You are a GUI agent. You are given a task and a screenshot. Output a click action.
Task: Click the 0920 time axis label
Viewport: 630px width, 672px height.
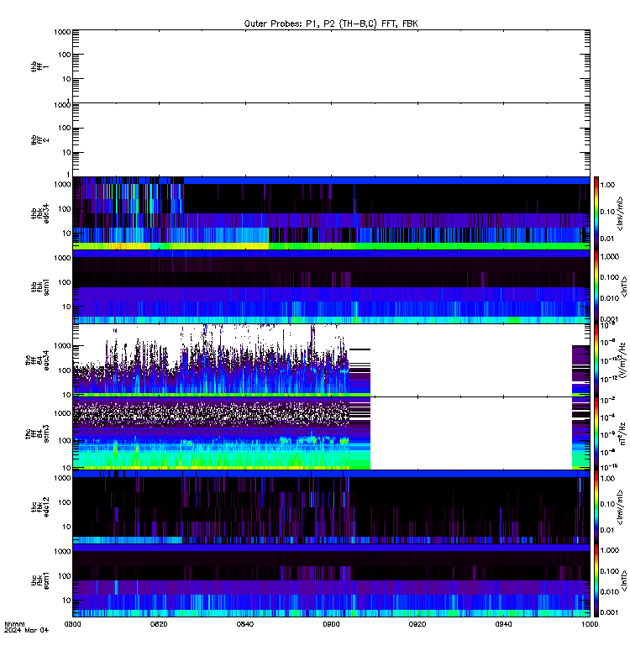pos(417,624)
